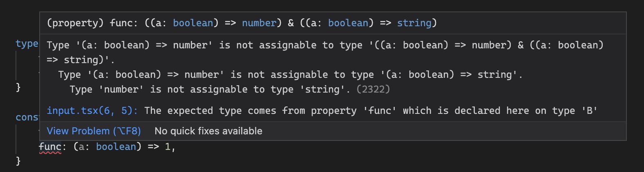Click the 'expected type comes from property' message
This screenshot has width=644, height=172.
(x=371, y=111)
